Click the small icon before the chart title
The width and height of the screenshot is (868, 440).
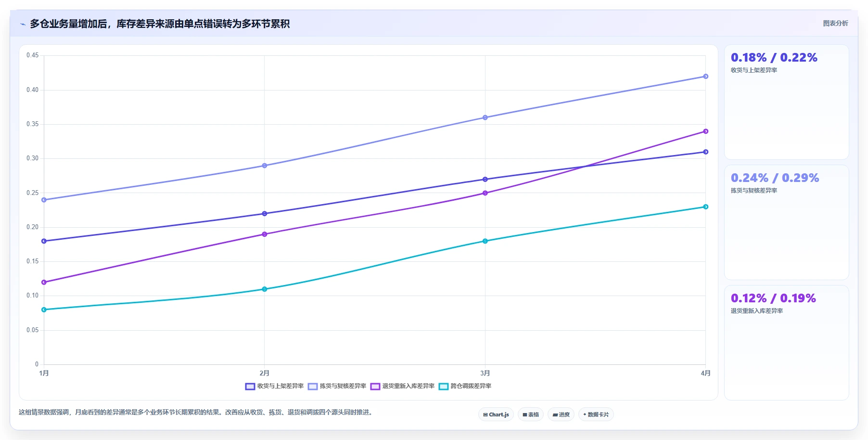23,24
